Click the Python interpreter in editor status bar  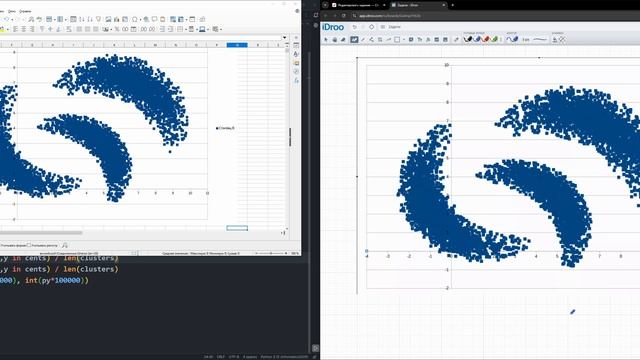click(284, 357)
